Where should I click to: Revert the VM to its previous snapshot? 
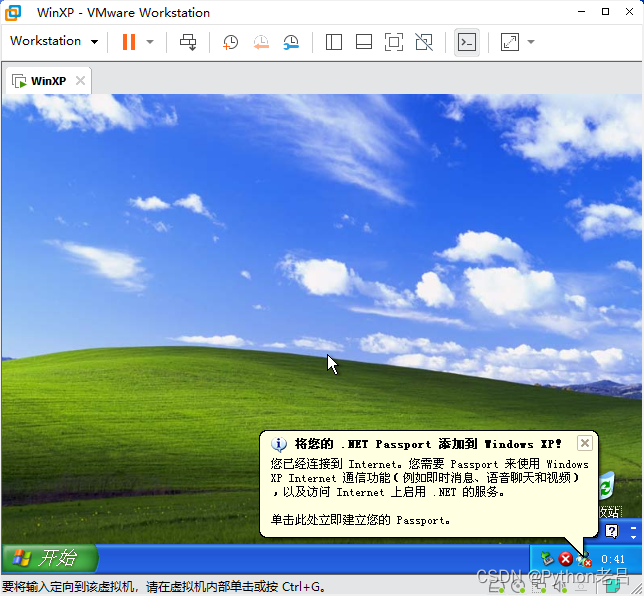[261, 42]
